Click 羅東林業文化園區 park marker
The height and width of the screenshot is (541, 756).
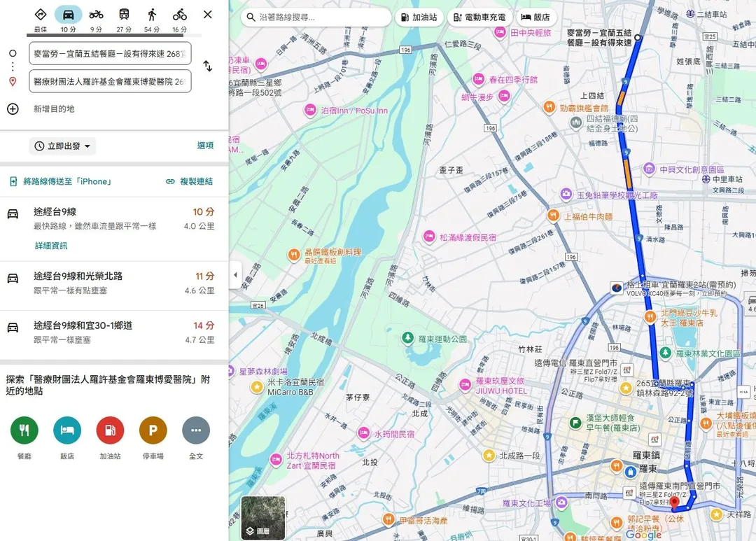[x=666, y=353]
